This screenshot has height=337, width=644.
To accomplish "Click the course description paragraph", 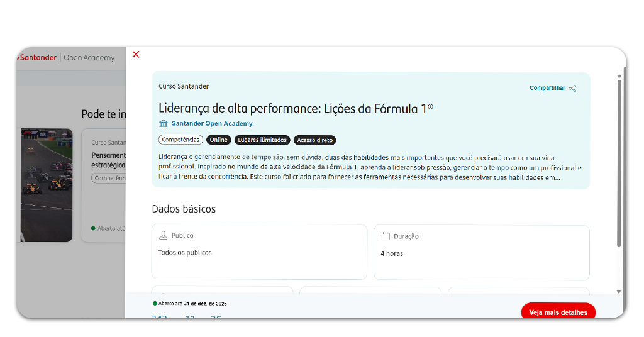I will [x=370, y=167].
